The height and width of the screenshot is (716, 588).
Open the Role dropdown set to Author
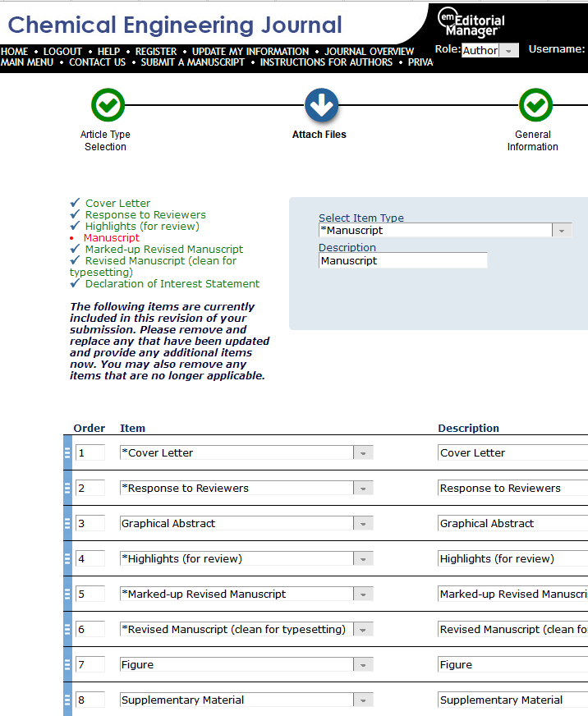489,50
